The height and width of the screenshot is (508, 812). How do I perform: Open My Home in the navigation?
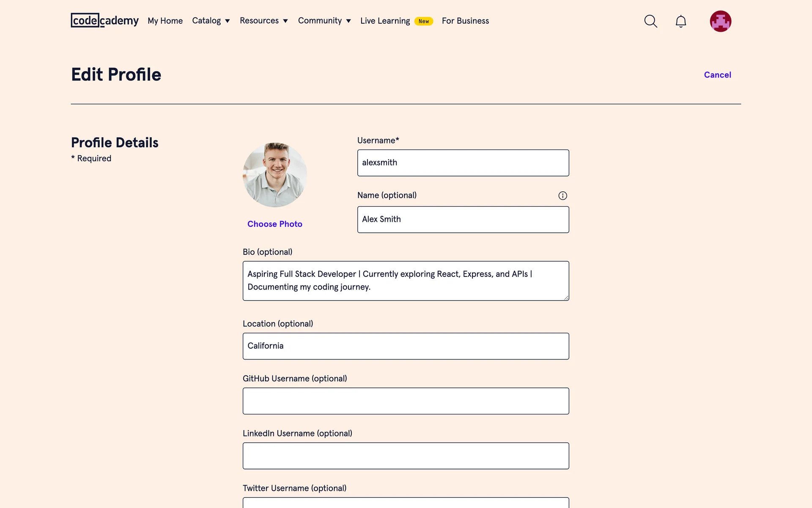[165, 21]
